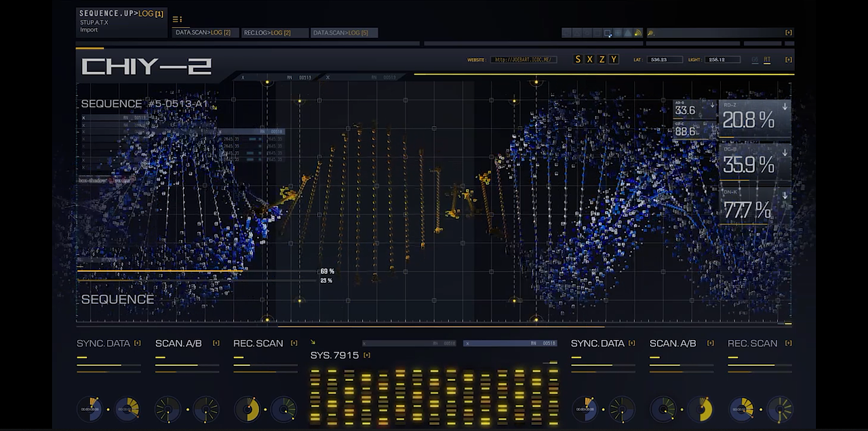The width and height of the screenshot is (868, 431).
Task: Select the outline triangle tool icon
Action: coord(577,33)
